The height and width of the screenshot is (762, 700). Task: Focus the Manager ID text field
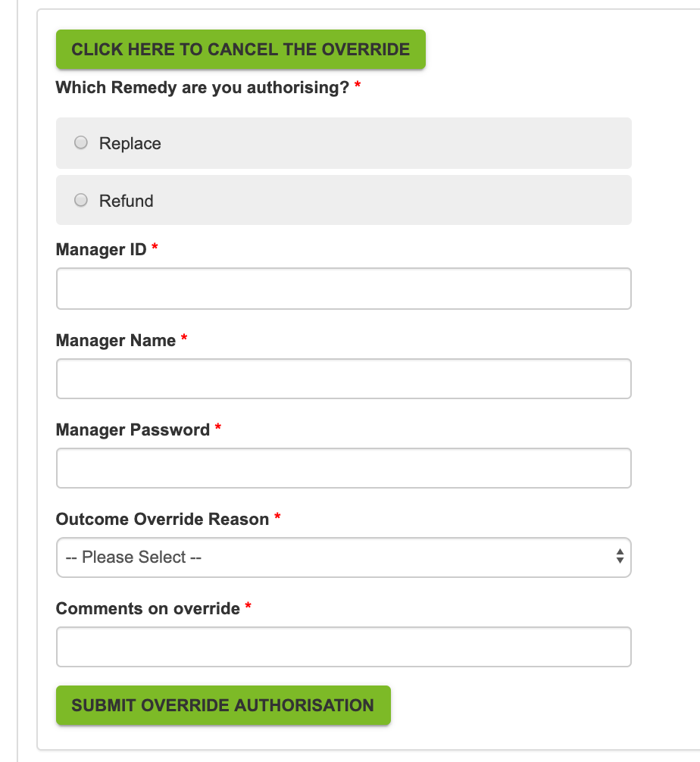[344, 288]
